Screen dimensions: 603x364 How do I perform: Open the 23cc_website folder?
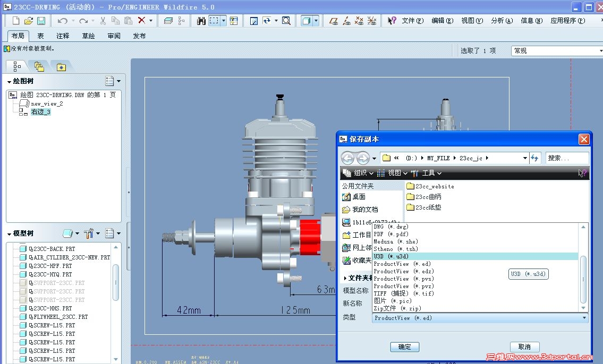point(430,186)
